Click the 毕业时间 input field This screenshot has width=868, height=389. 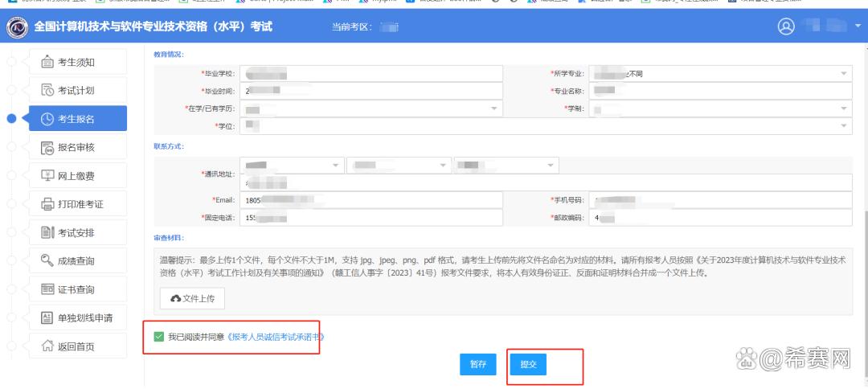click(x=371, y=91)
